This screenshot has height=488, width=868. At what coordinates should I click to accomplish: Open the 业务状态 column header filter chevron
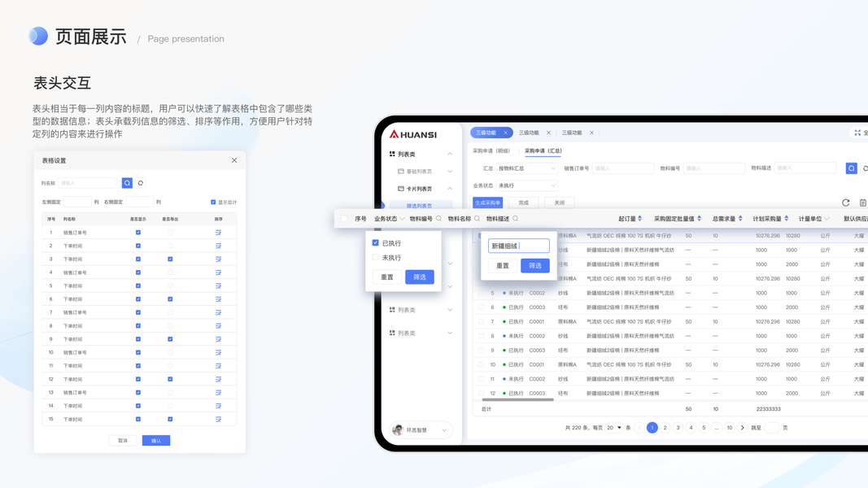[x=402, y=219]
